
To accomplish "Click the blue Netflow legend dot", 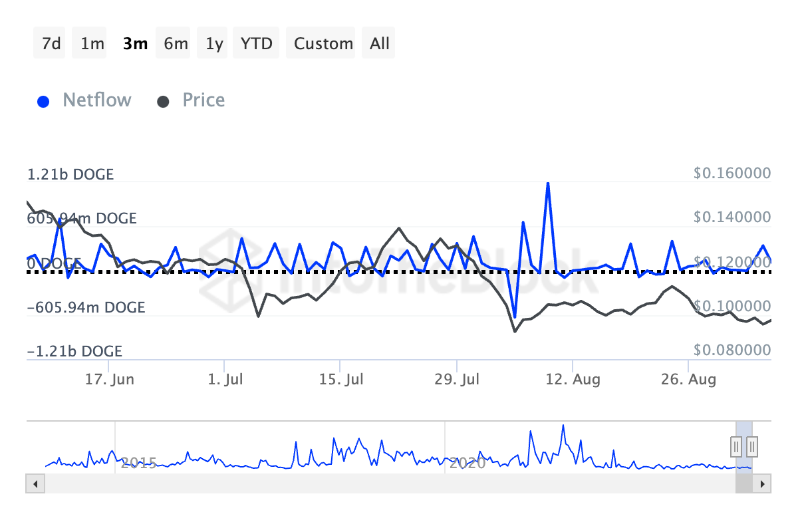I will click(x=44, y=102).
